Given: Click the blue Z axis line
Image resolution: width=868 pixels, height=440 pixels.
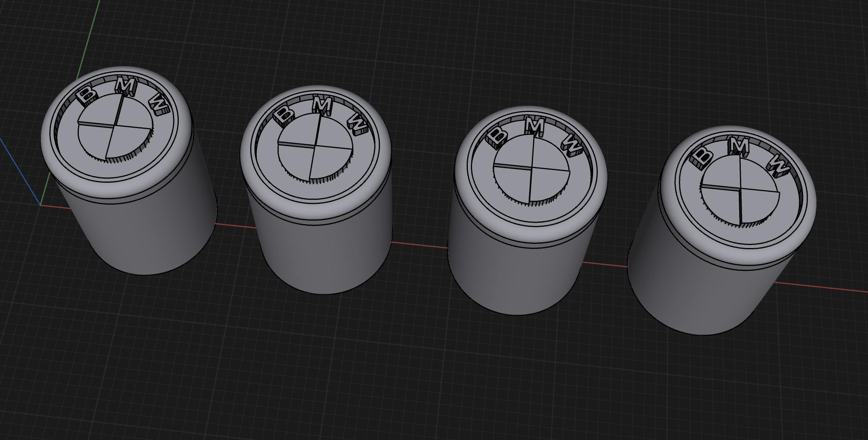Looking at the screenshot, I should pos(19,171).
